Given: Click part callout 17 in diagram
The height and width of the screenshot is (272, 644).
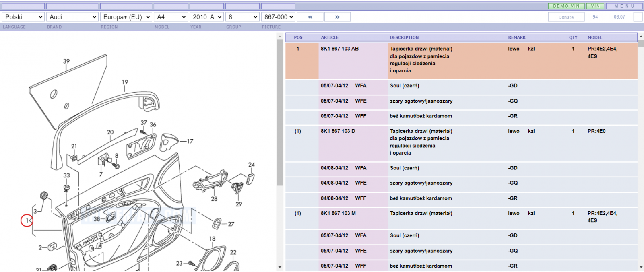Looking at the screenshot, I should click(190, 141).
